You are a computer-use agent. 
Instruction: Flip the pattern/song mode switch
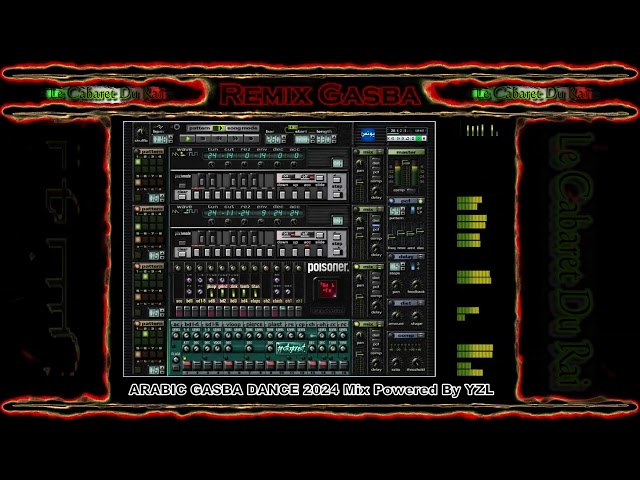point(219,128)
